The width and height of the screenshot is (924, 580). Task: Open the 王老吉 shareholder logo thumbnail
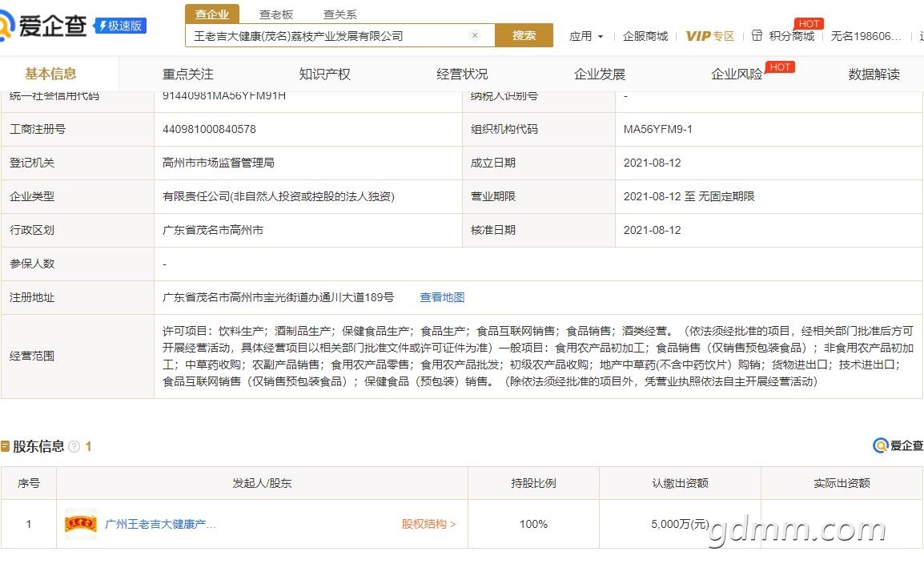[81, 524]
